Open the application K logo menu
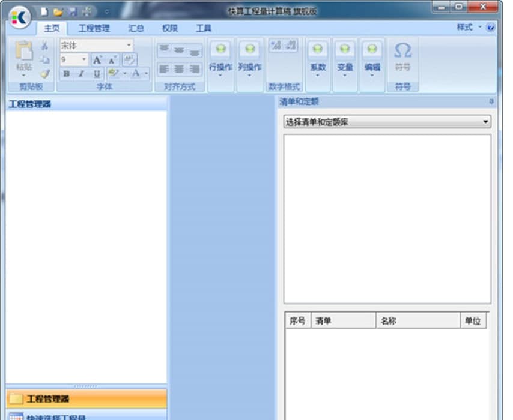 (20, 17)
